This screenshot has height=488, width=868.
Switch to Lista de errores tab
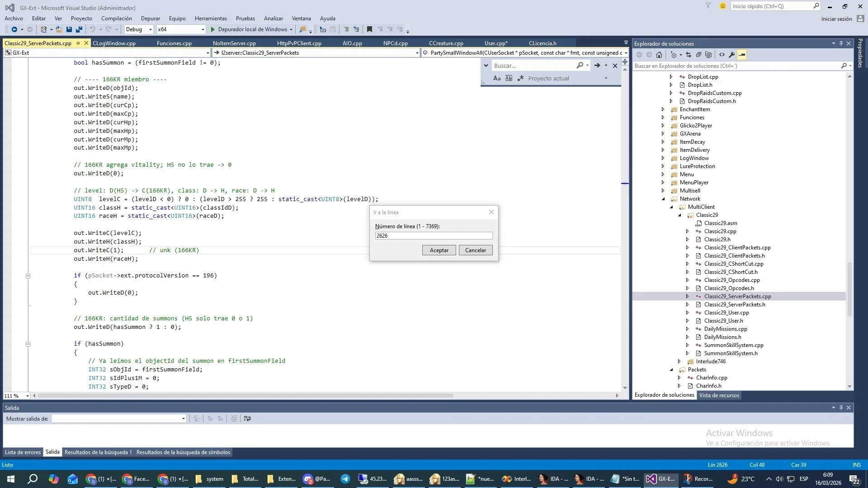point(23,452)
